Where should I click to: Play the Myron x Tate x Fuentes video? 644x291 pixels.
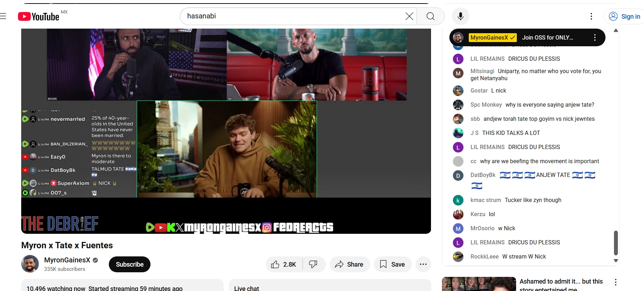pos(226,131)
